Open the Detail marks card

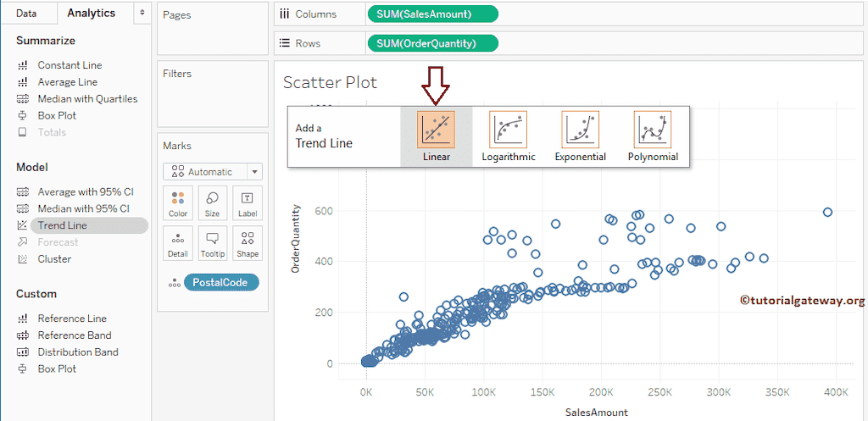coord(178,243)
